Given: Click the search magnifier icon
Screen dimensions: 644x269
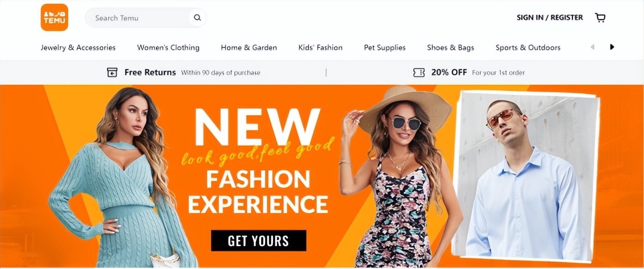Looking at the screenshot, I should pos(197,18).
